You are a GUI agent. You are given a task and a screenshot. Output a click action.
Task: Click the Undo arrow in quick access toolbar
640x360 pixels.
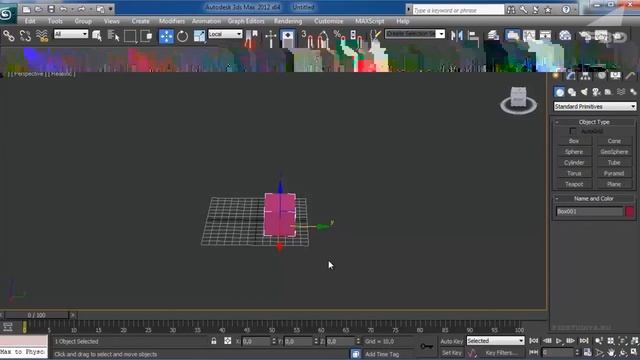(63, 9)
